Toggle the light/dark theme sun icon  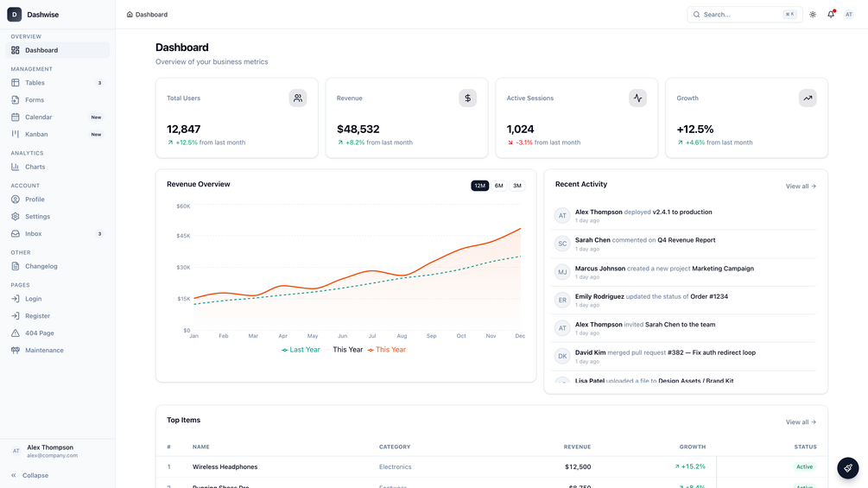pos(813,15)
